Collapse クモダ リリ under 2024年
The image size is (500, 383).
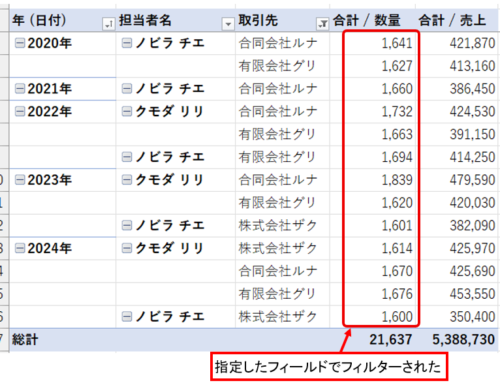(127, 248)
